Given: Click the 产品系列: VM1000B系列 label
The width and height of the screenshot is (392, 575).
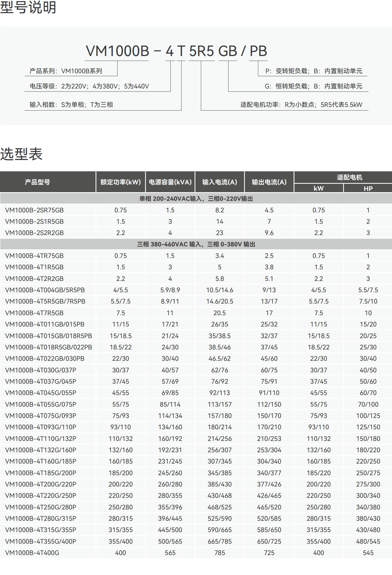Looking at the screenshot, I should [66, 71].
